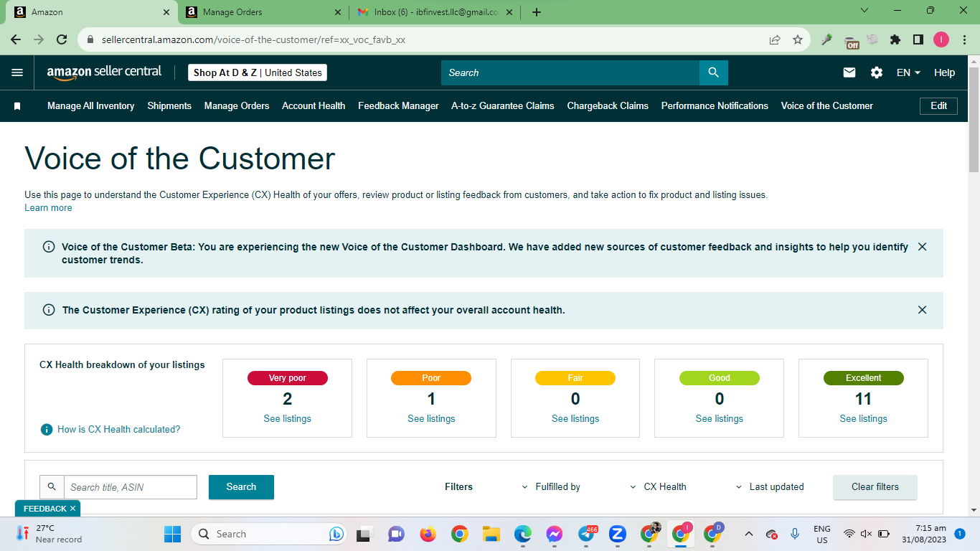Dismiss the CX rating account health banner

click(923, 310)
